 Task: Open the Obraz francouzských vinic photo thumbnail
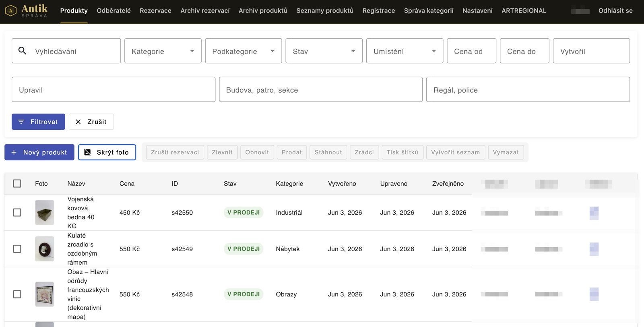45,294
